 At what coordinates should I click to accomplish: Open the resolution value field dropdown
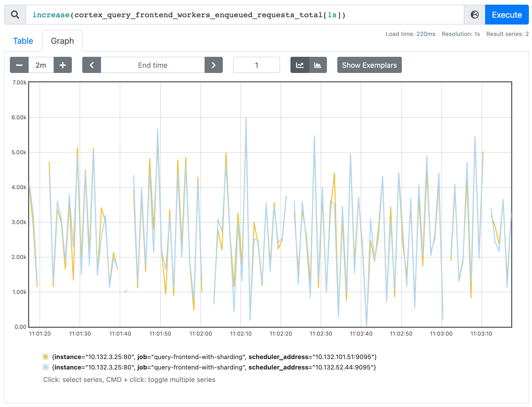[x=256, y=65]
